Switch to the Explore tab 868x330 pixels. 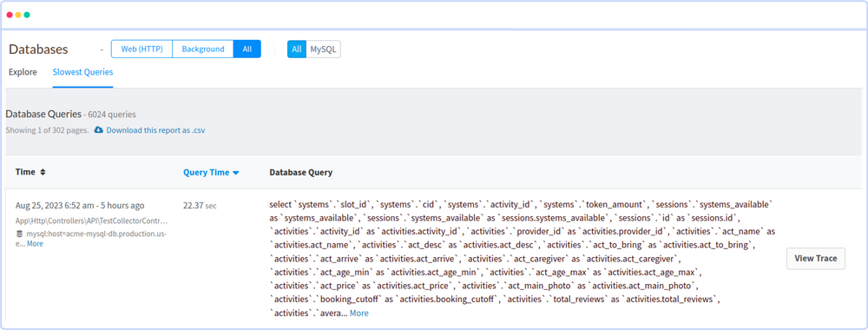(x=23, y=72)
